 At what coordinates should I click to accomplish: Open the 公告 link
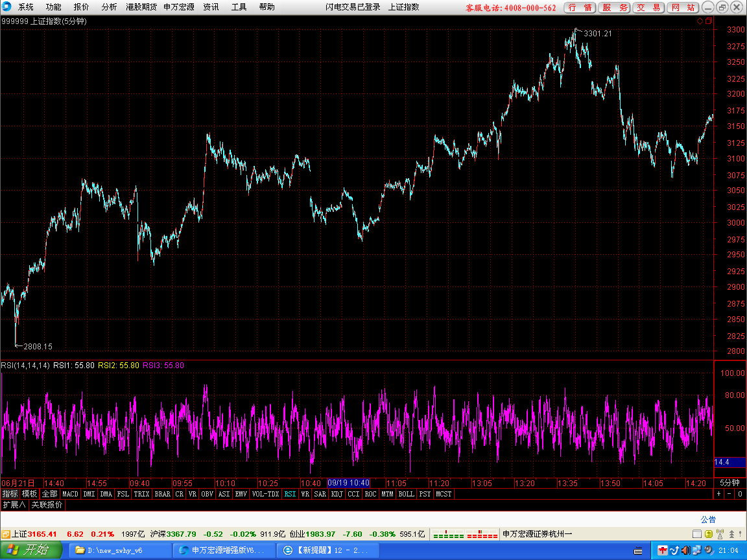[x=708, y=520]
